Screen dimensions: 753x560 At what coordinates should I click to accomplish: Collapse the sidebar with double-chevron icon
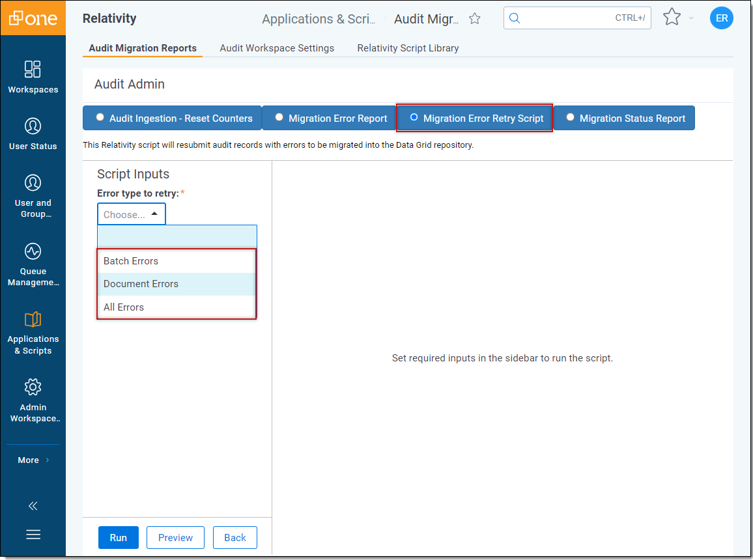(33, 506)
